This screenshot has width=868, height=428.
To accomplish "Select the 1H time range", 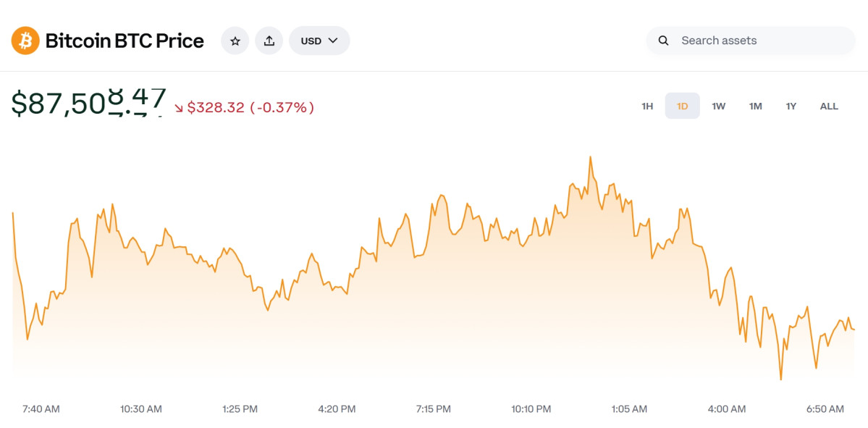I will coord(647,106).
